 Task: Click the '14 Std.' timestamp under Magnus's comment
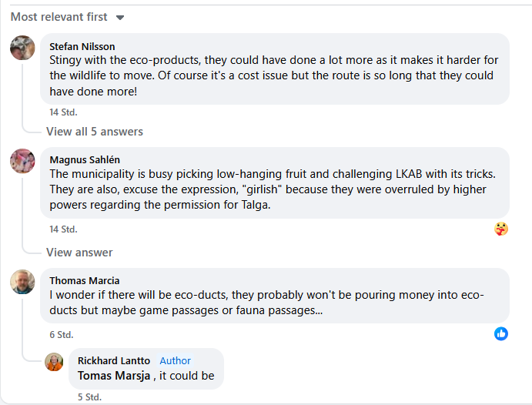click(63, 229)
